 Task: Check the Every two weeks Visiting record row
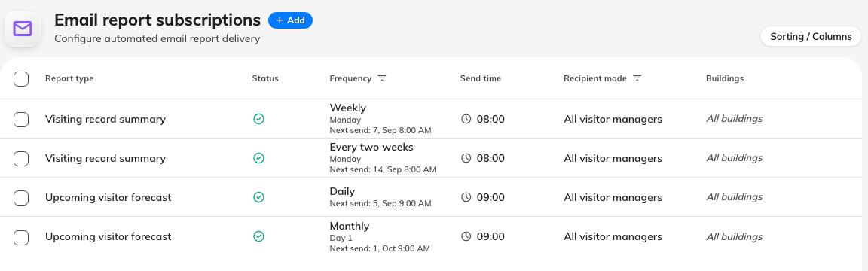click(x=21, y=159)
